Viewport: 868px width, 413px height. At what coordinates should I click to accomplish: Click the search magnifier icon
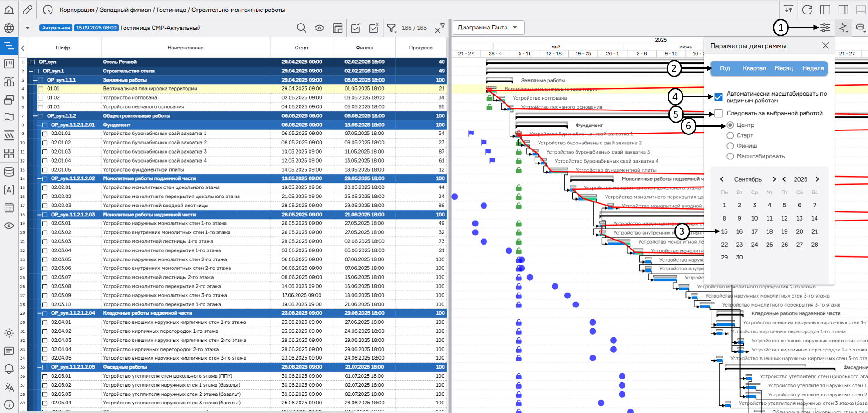[301, 28]
